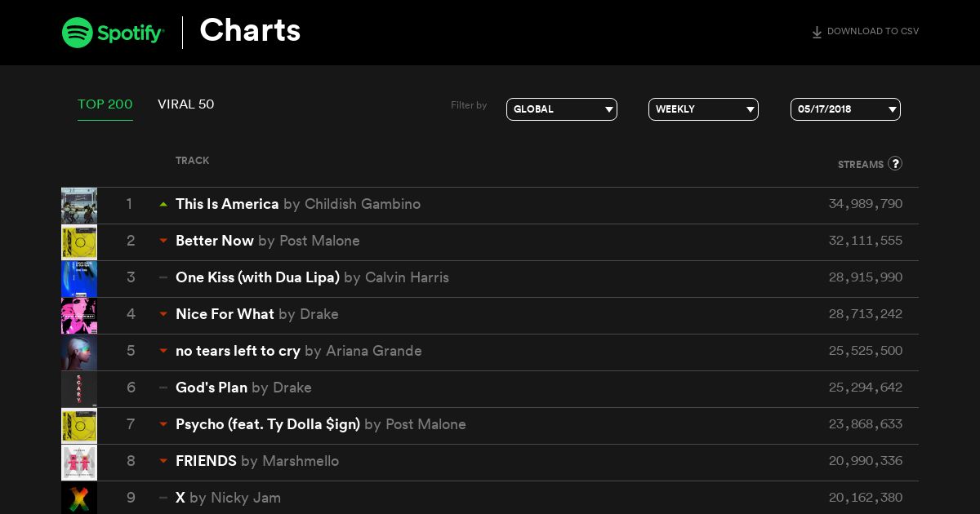Click the God's Plan track title
The image size is (980, 514).
pyautogui.click(x=212, y=388)
